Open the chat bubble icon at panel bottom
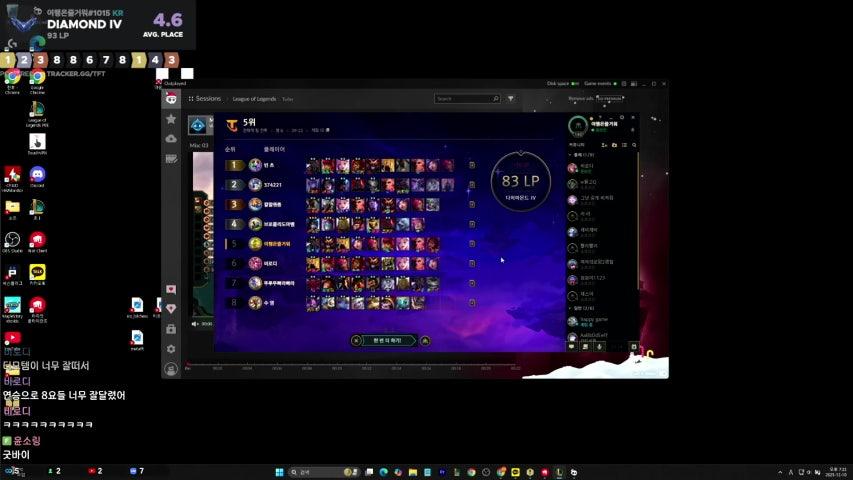Screen dimensions: 853x480 (572, 347)
